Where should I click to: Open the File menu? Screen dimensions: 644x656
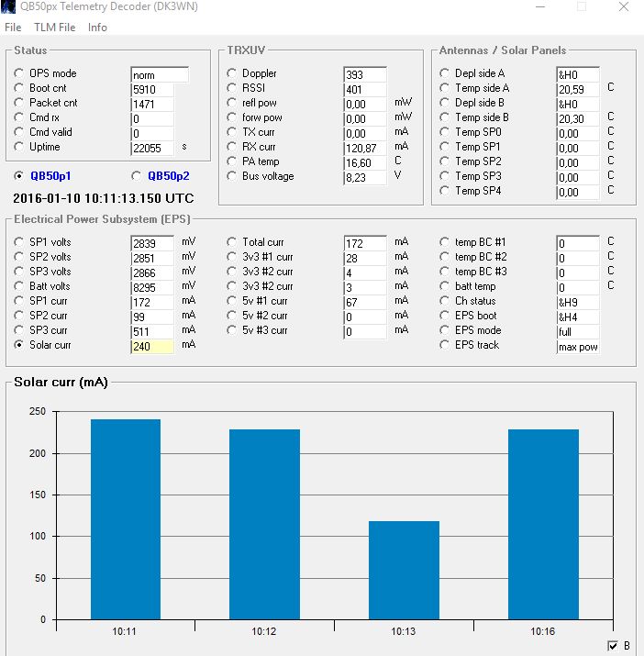click(x=13, y=28)
